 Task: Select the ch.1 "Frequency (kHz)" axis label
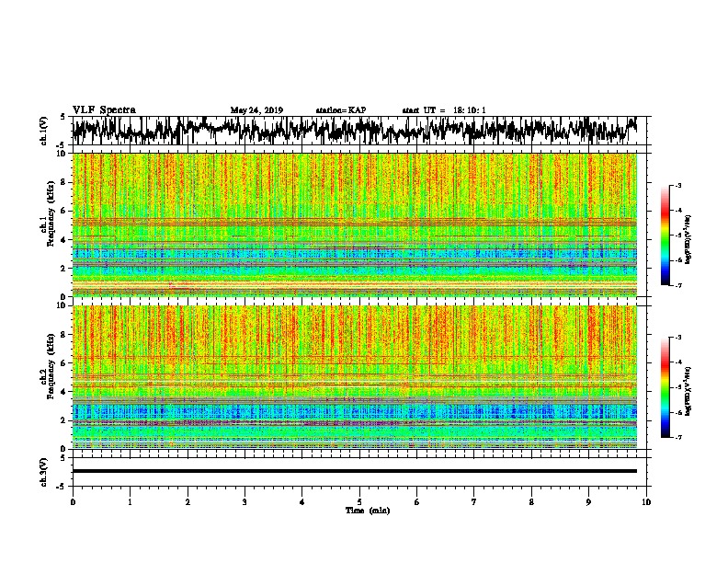click(51, 214)
